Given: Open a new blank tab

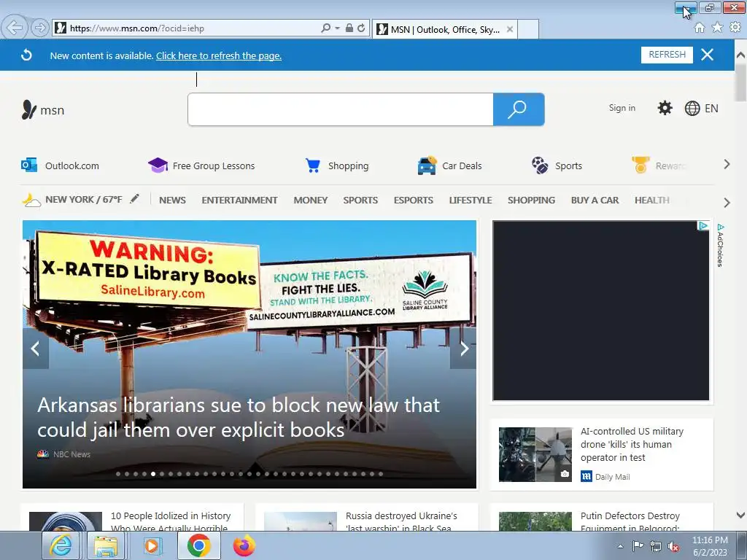Looking at the screenshot, I should click(528, 29).
